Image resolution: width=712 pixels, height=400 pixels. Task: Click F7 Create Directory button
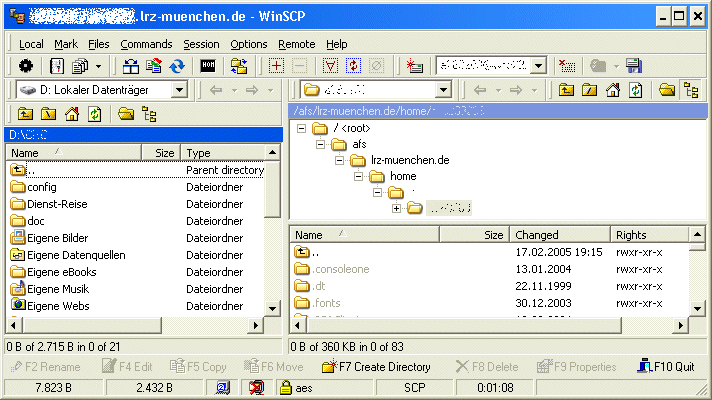pos(376,366)
